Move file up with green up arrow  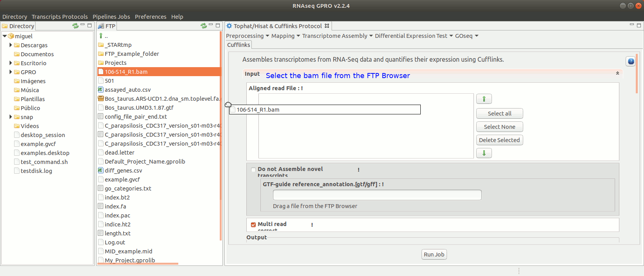[x=484, y=99]
